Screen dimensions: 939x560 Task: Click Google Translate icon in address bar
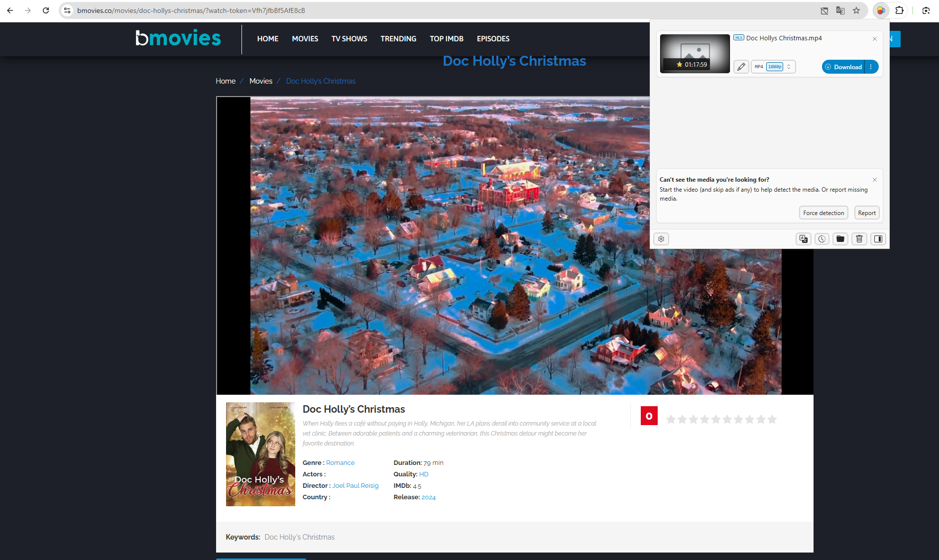[840, 10]
